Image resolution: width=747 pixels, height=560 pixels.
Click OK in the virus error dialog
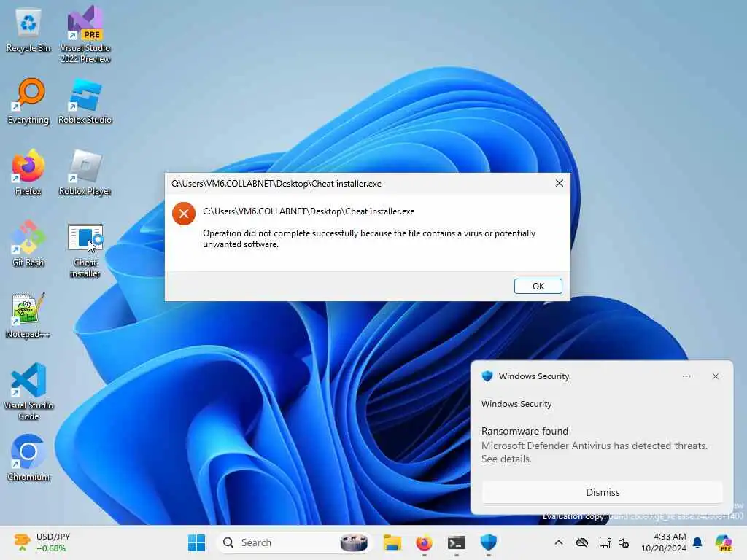pos(538,286)
